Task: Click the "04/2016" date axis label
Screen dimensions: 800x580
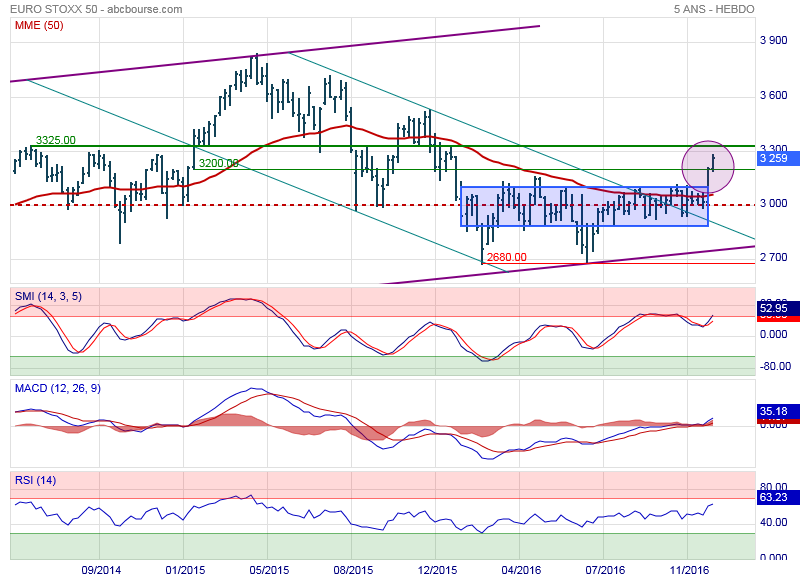Action: click(x=521, y=570)
